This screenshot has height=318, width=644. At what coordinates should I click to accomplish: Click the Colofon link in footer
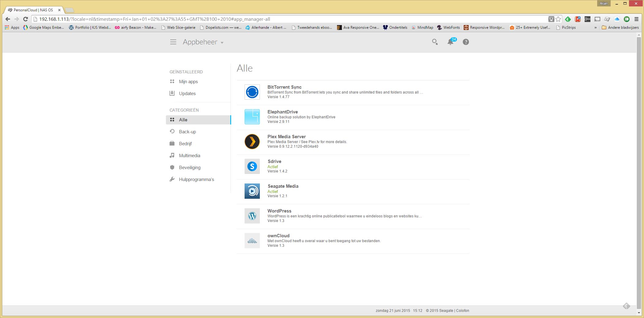(x=462, y=311)
